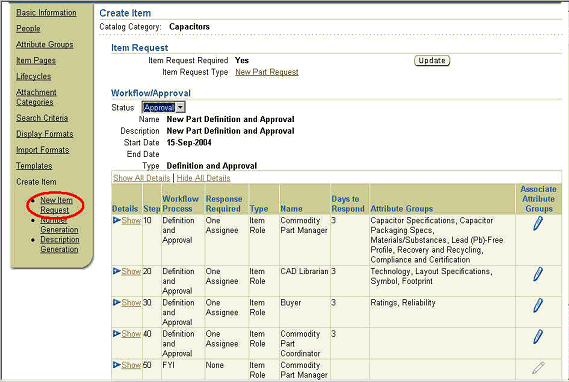This screenshot has width=569, height=382.
Task: Edit attribute groups for Buyer step
Action: click(538, 305)
